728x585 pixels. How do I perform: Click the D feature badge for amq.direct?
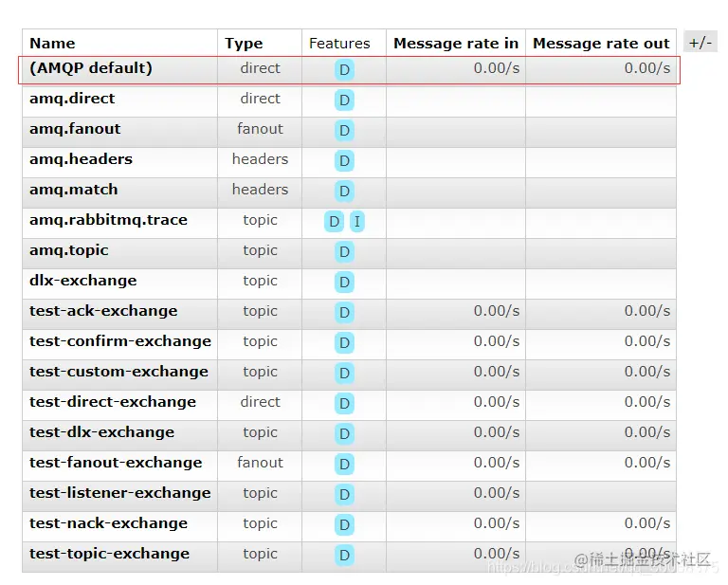[344, 101]
